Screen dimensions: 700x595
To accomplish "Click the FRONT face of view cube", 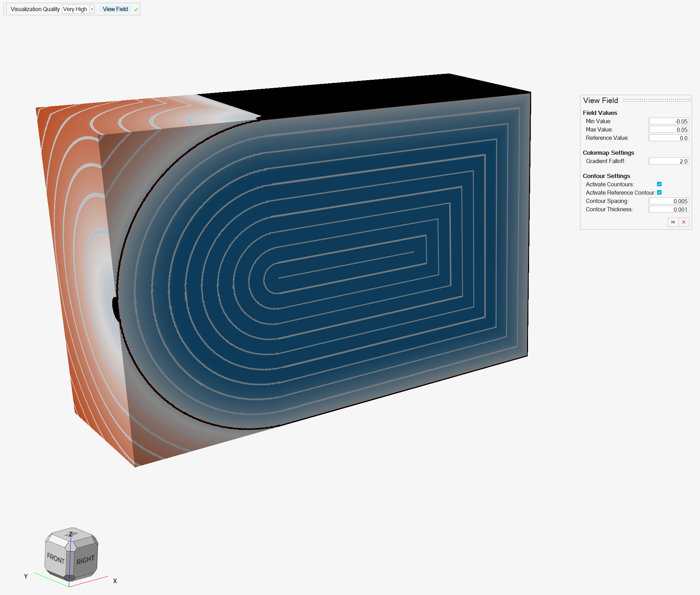I will coord(55,559).
